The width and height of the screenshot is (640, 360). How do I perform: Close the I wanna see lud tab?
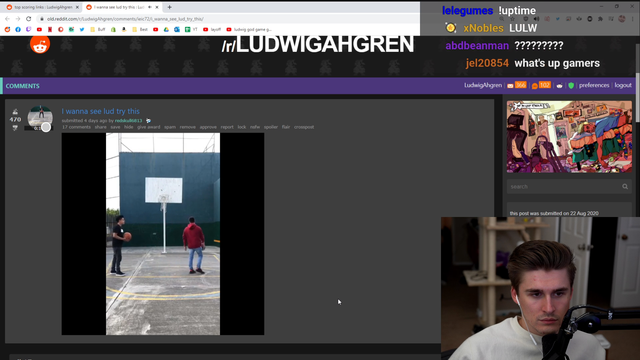point(157,7)
